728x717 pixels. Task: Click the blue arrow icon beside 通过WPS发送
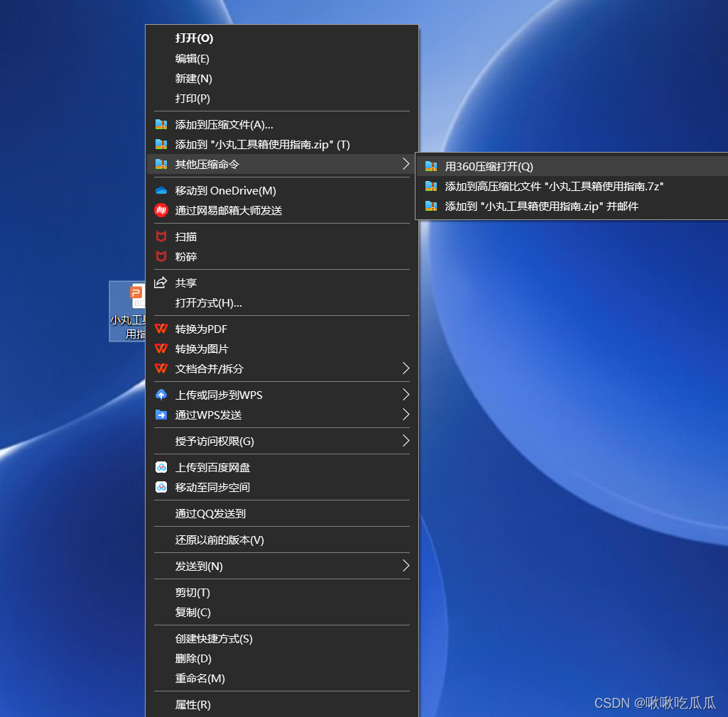tap(161, 415)
